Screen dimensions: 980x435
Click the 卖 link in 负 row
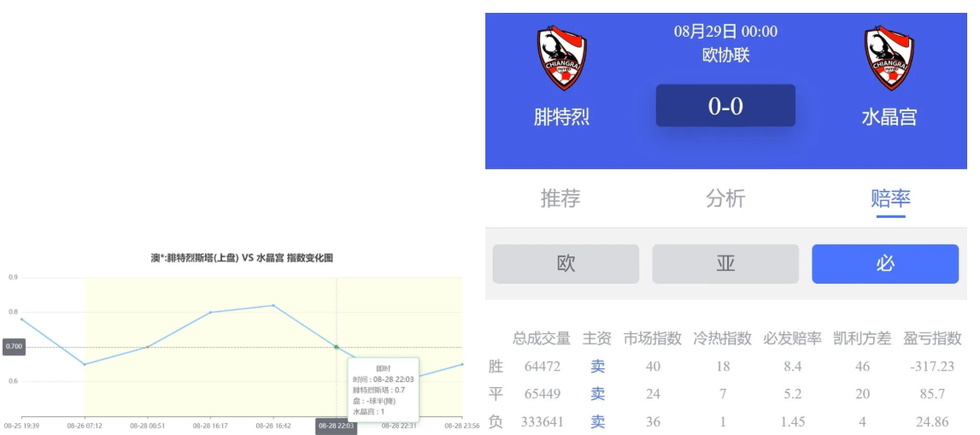click(598, 421)
